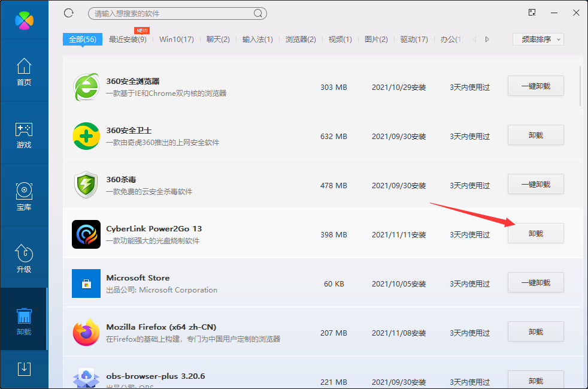Click 出品公司: Microsoft Corporation description
This screenshot has height=389, width=588.
162,290
